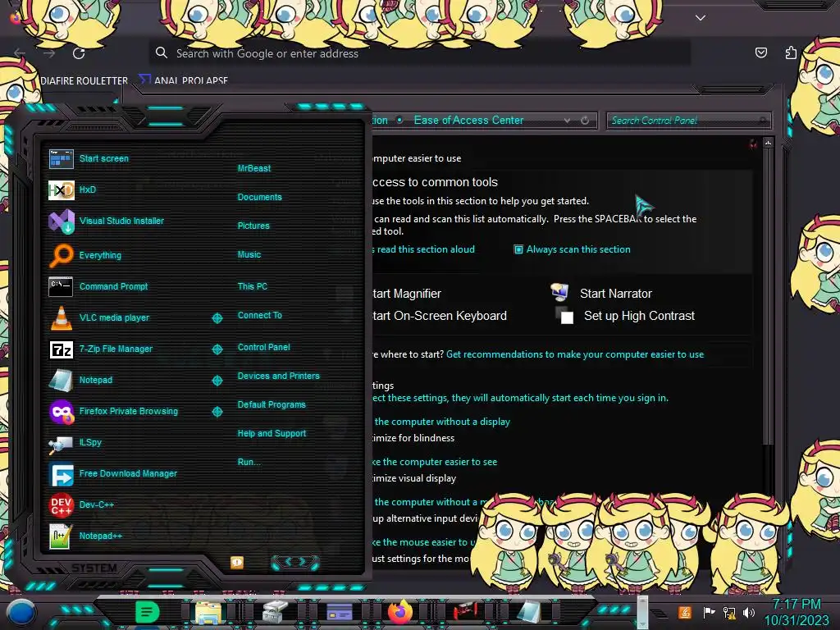Open Get recommendations to make computer easier link
The width and height of the screenshot is (840, 630).
tap(575, 354)
